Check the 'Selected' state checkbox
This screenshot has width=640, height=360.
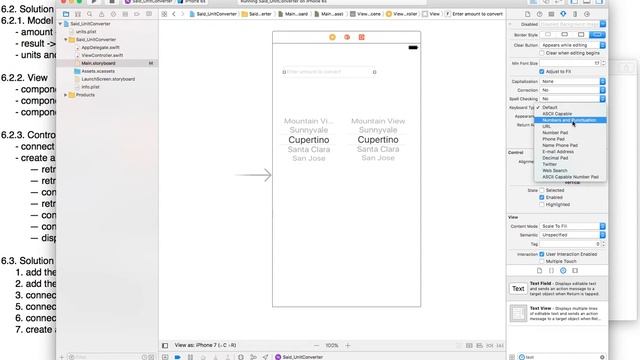click(542, 190)
